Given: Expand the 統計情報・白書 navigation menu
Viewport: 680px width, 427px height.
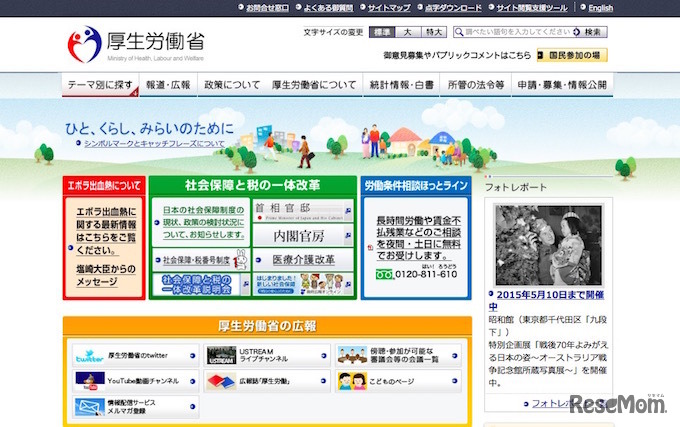Looking at the screenshot, I should click(400, 86).
